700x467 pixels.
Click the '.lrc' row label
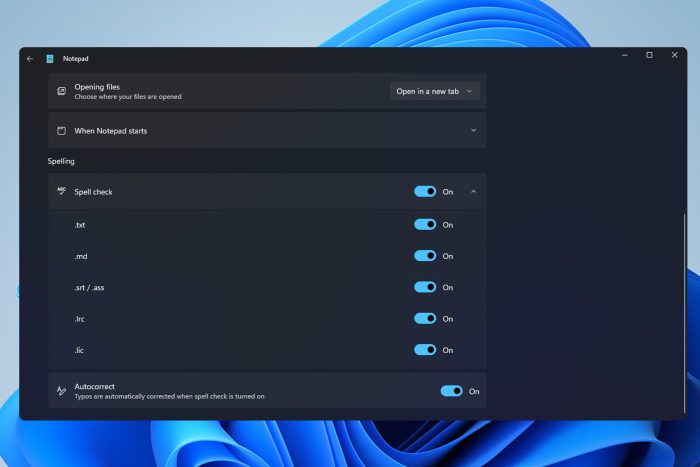click(x=79, y=319)
